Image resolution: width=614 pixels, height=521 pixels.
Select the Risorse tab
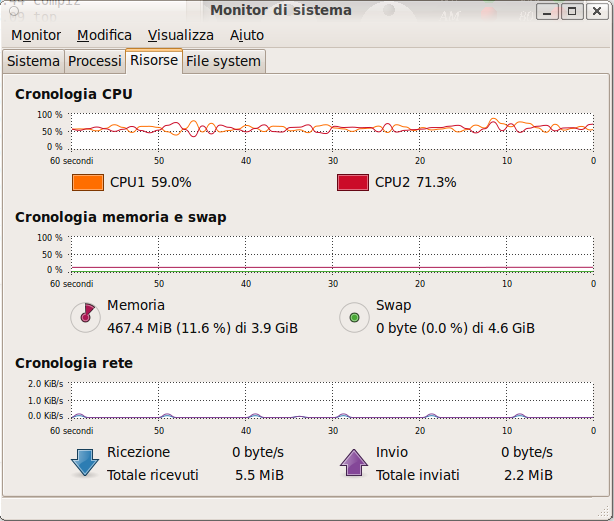[154, 60]
